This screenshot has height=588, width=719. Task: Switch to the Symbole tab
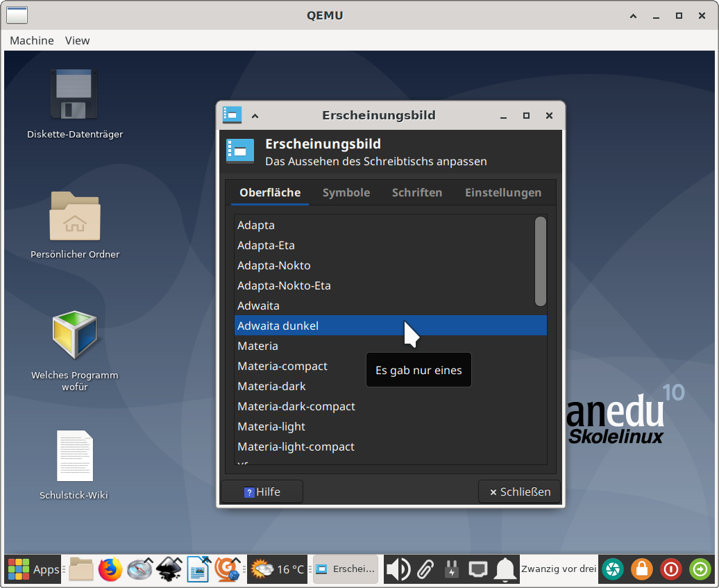point(346,193)
